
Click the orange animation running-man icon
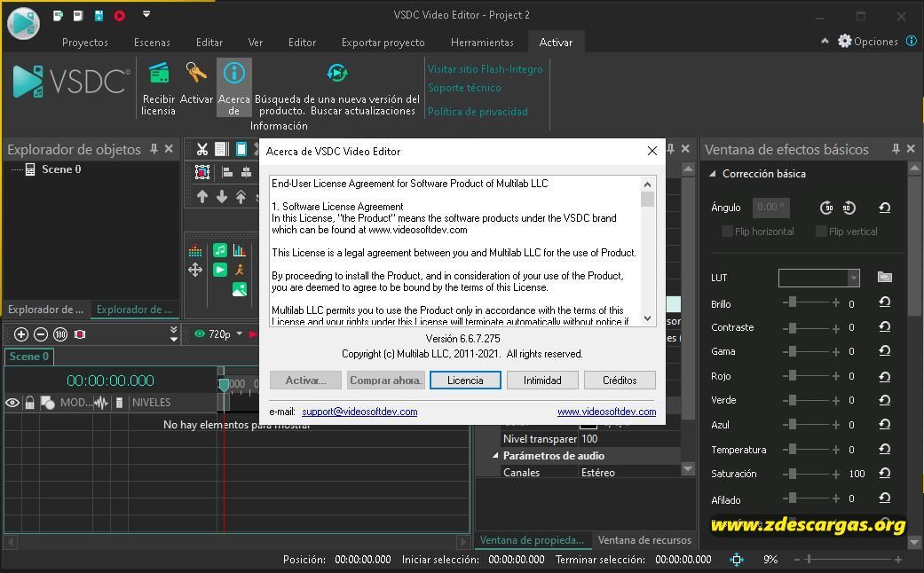[x=240, y=270]
